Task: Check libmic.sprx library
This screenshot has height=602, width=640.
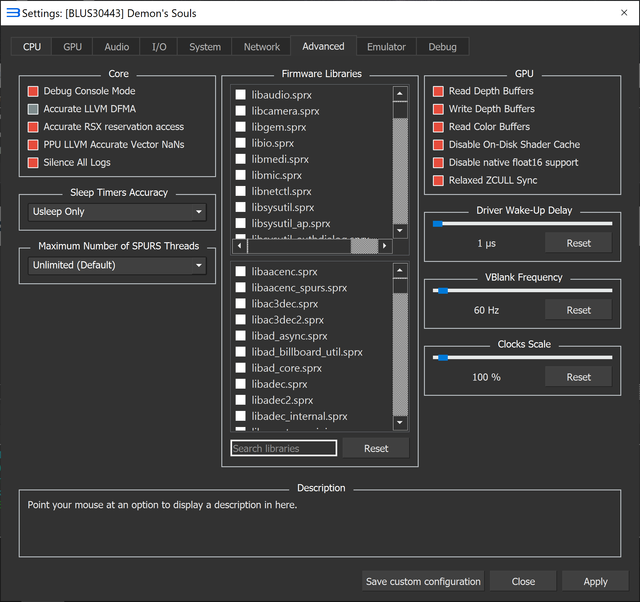Action: [241, 175]
